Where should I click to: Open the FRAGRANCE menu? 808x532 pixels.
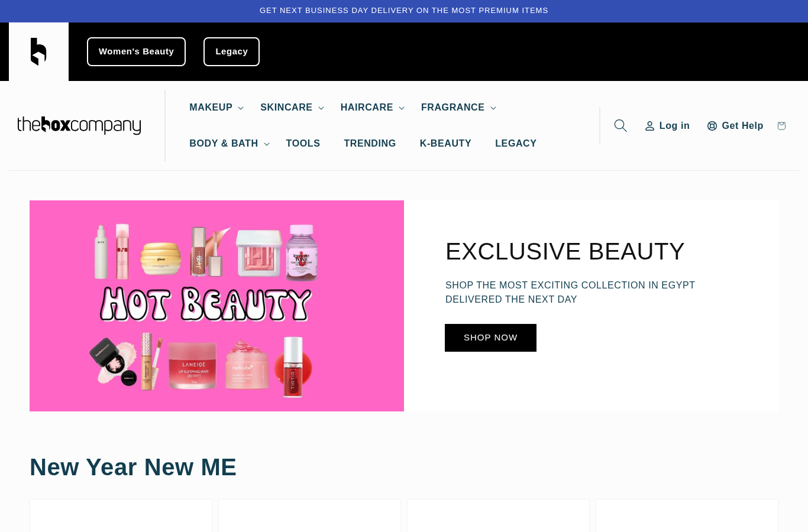[x=453, y=108]
